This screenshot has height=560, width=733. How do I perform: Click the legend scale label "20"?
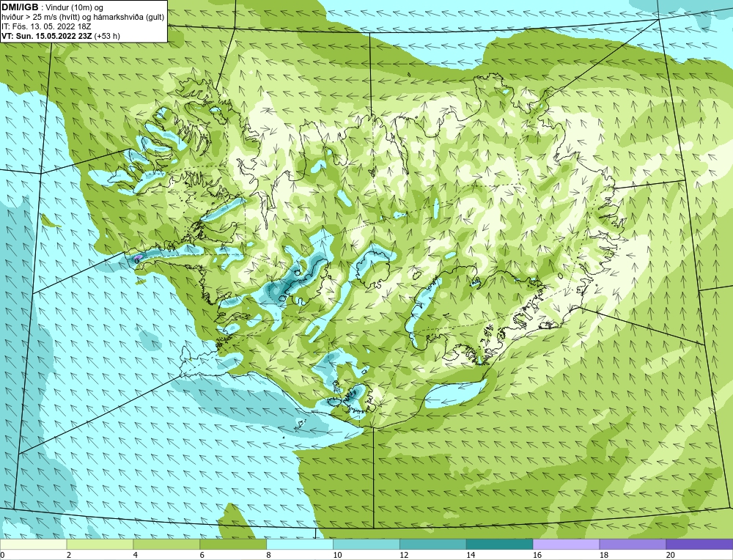671,556
